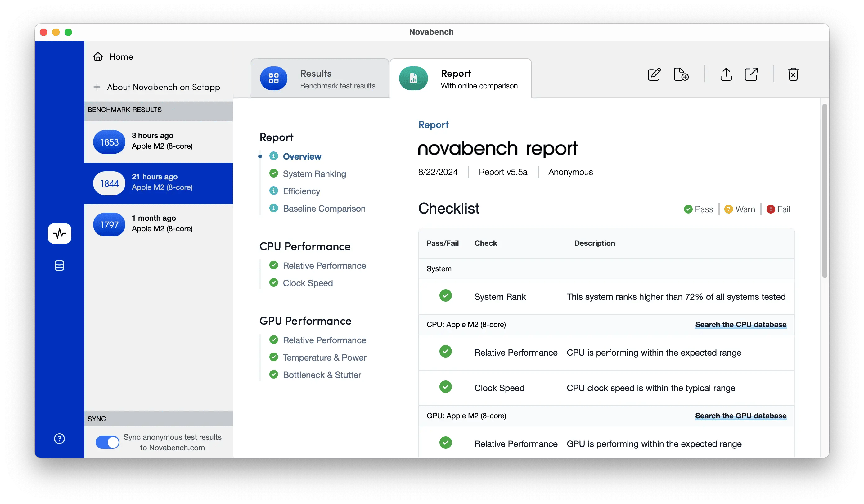
Task: Go to Home in the sidebar
Action: pyautogui.click(x=113, y=56)
